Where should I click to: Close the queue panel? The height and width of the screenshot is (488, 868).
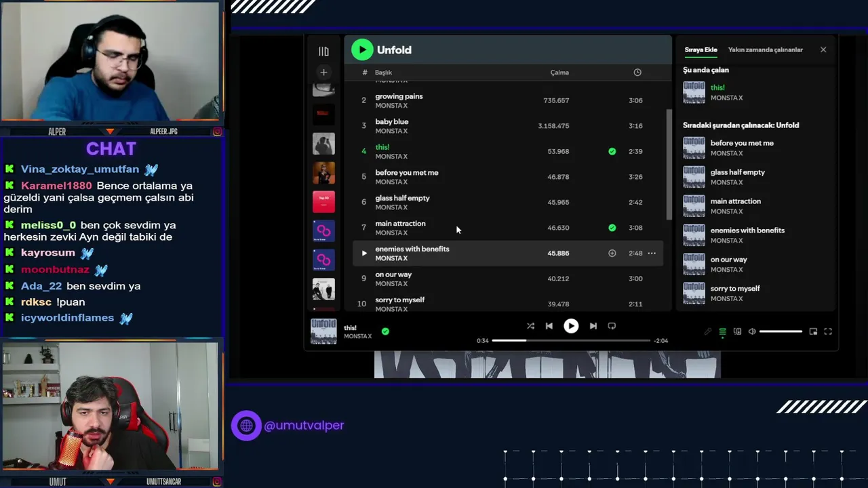click(823, 49)
